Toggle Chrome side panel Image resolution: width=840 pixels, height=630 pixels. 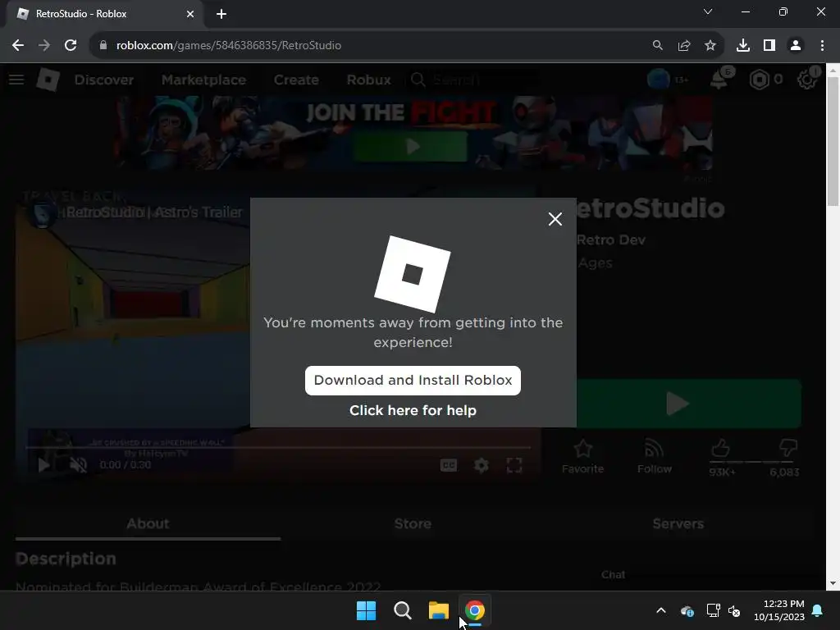coord(769,46)
